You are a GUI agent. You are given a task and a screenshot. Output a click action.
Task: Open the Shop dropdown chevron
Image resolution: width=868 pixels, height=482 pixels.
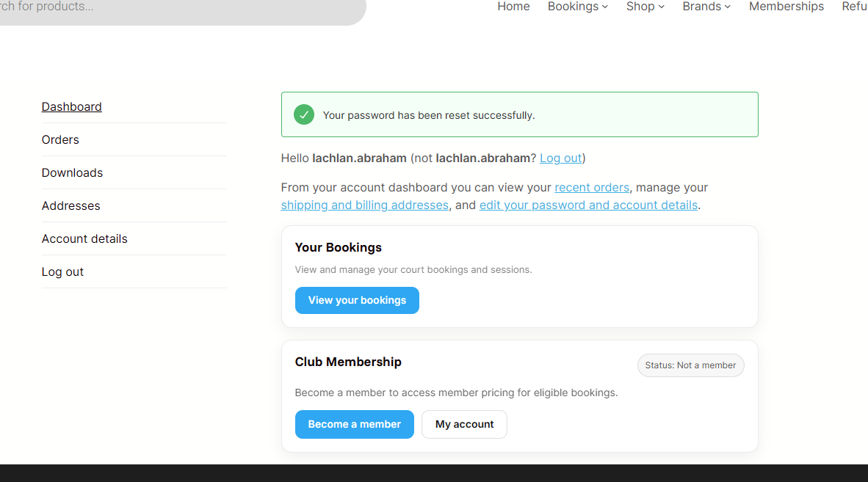point(661,7)
